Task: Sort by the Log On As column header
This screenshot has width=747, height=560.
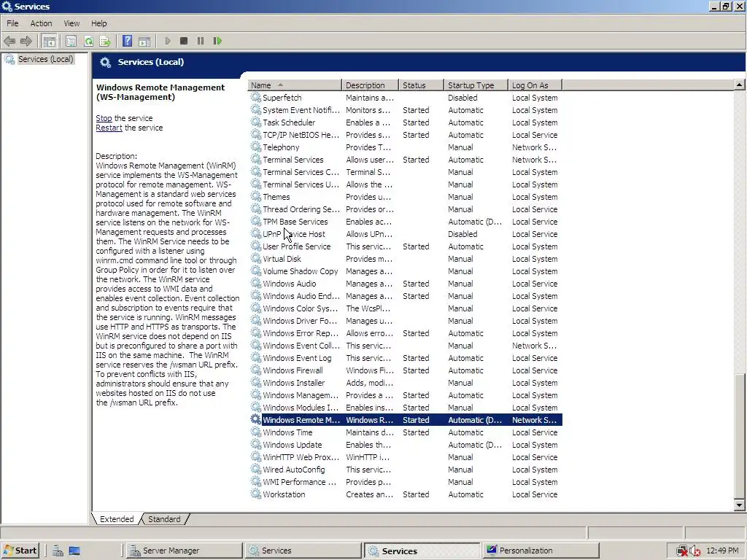Action: click(535, 85)
